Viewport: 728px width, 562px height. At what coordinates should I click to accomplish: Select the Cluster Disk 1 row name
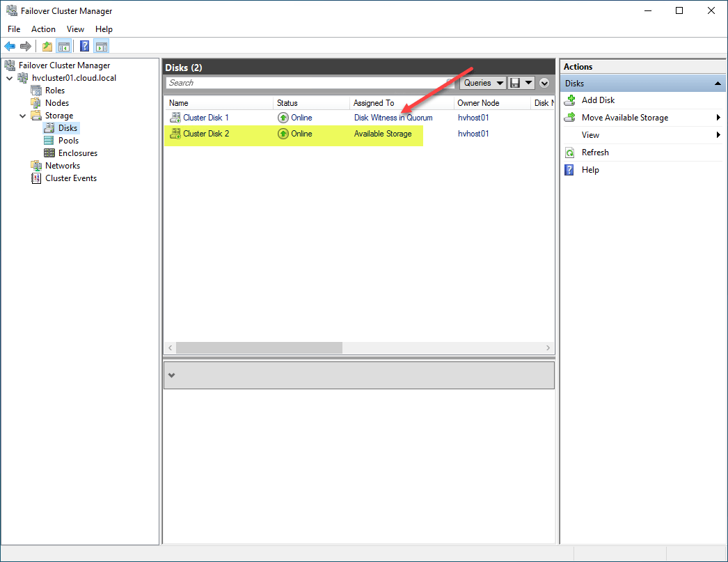206,118
